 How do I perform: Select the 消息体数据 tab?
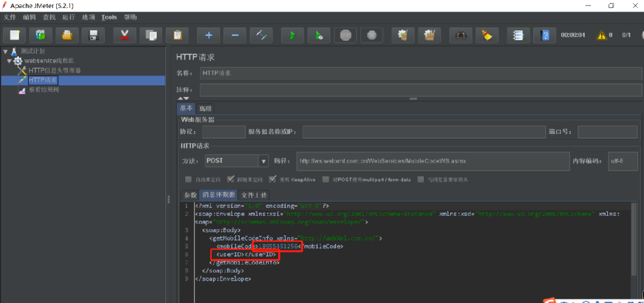click(218, 195)
